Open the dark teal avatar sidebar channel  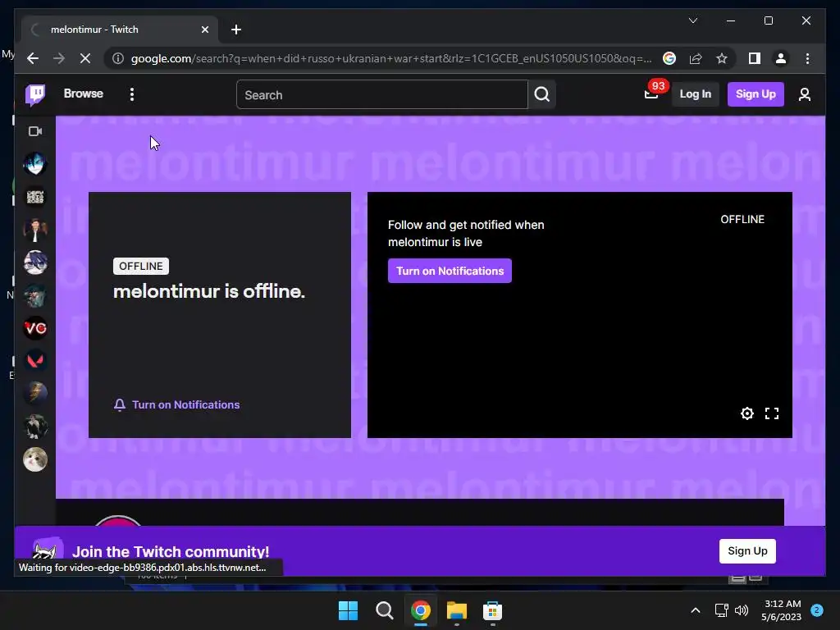pos(35,295)
